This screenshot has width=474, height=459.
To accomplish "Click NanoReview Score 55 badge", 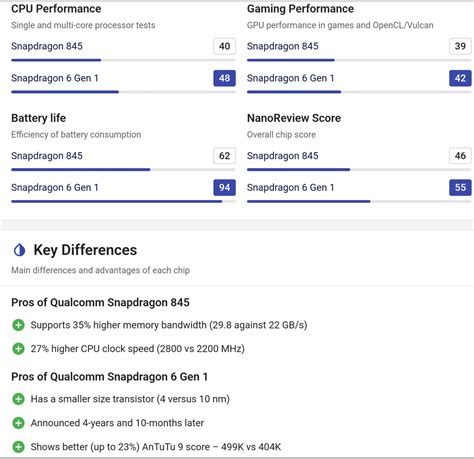I will [460, 188].
